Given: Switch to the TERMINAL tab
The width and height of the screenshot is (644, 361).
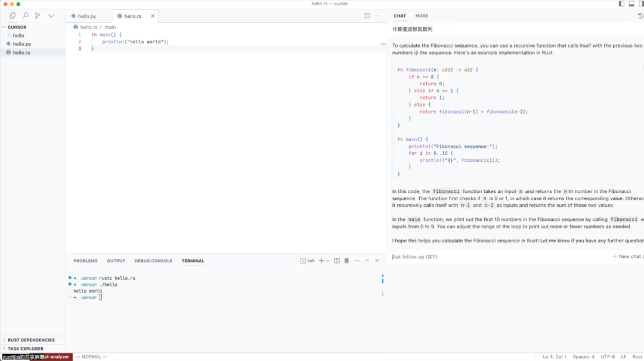Looking at the screenshot, I should (193, 261).
